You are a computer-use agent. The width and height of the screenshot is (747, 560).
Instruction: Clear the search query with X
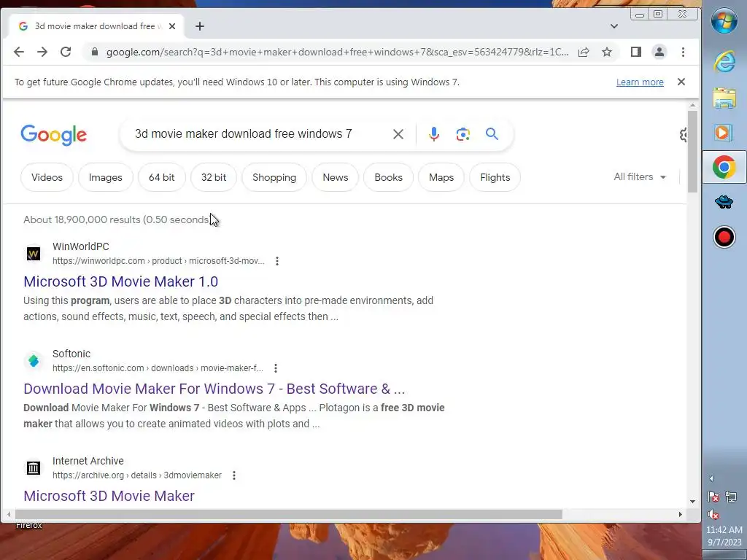click(398, 134)
